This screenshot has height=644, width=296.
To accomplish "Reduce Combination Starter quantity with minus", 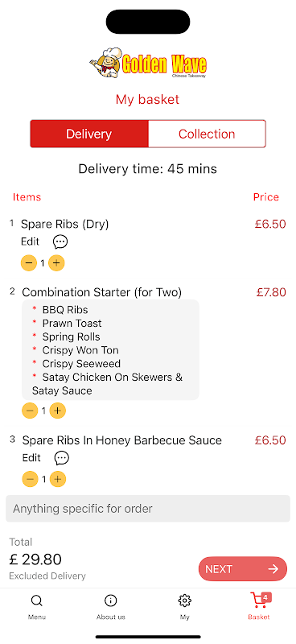I will (30, 411).
